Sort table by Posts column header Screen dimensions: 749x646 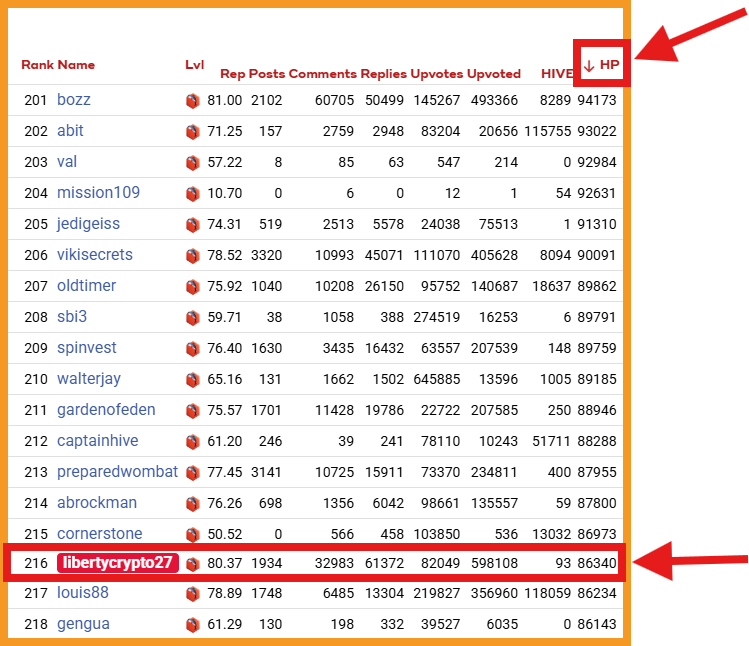click(x=267, y=74)
